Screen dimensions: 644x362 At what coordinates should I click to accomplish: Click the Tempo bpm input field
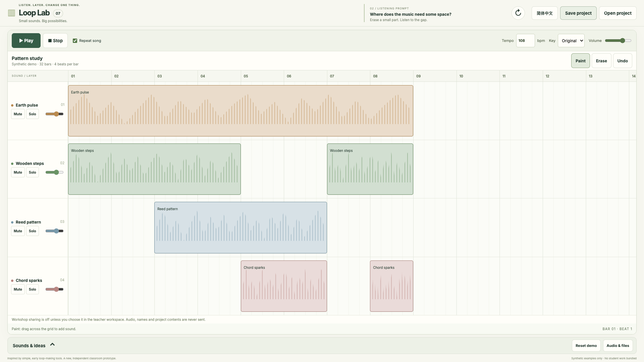coord(525,41)
